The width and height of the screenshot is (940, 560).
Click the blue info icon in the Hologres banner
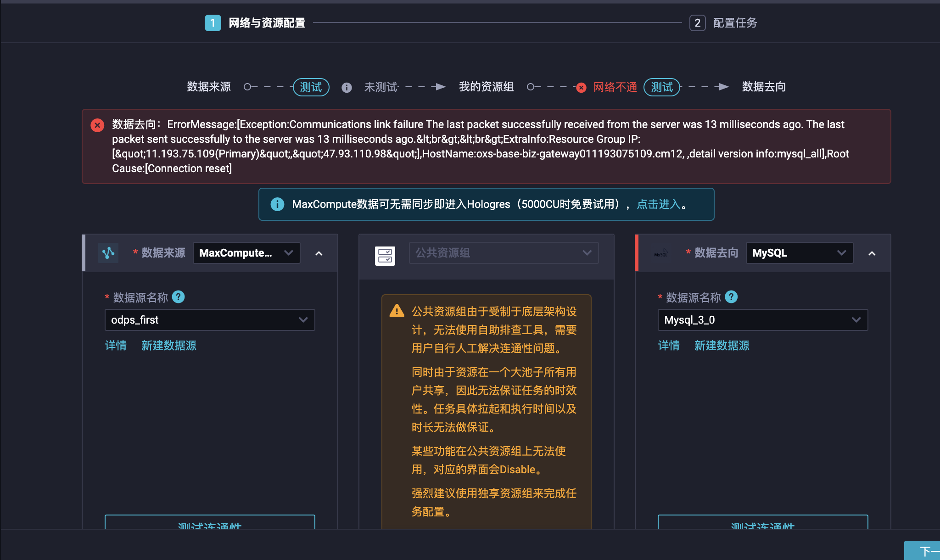pos(277,204)
